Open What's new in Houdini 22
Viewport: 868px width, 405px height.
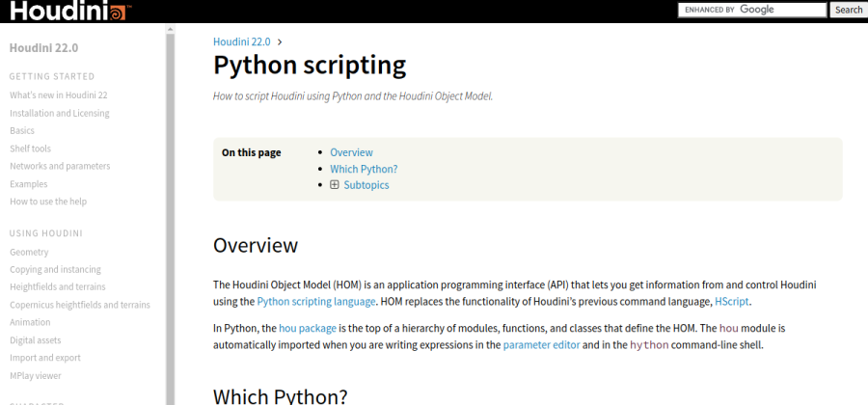(59, 95)
